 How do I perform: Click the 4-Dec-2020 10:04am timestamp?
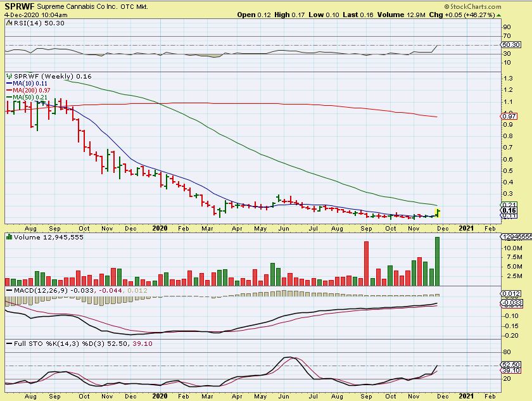[36, 15]
